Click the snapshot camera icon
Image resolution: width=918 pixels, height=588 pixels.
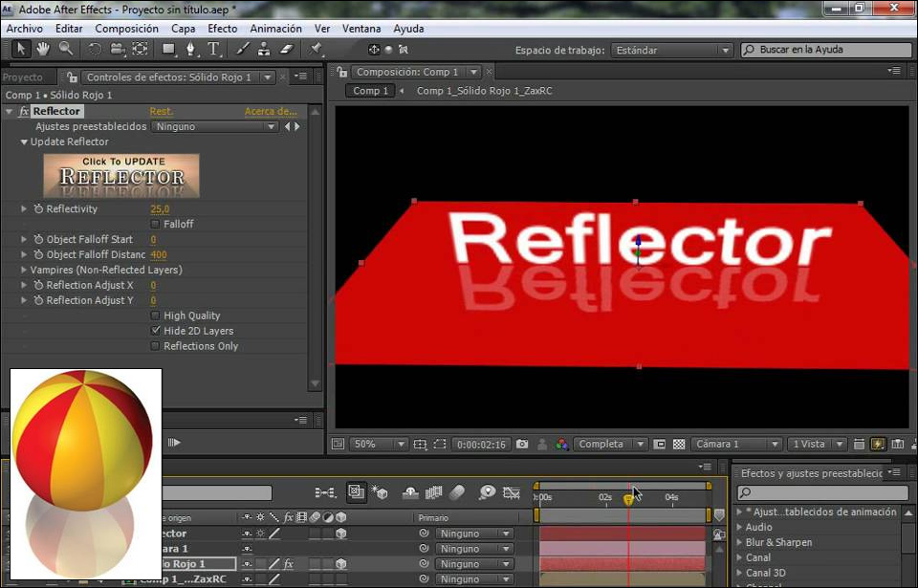522,445
